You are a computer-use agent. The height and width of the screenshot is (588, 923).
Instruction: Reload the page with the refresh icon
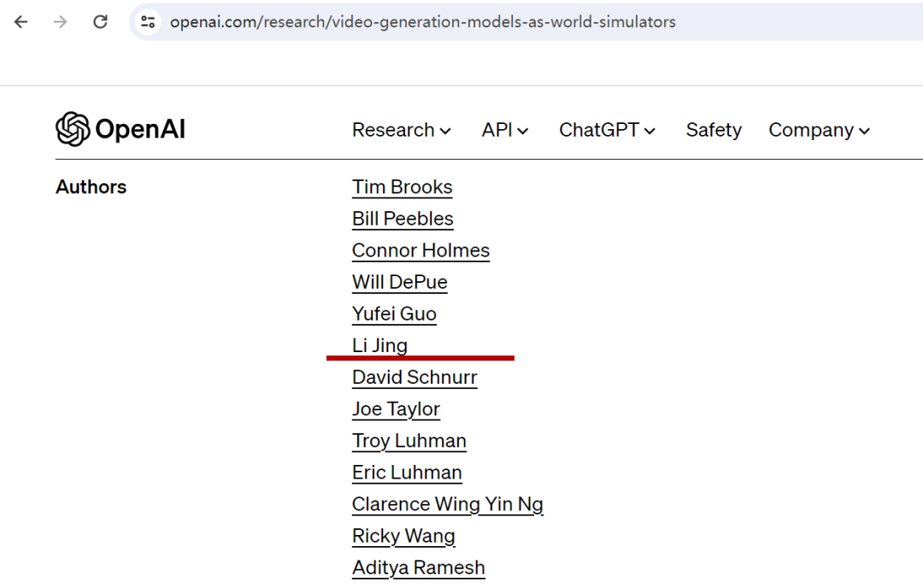pos(100,22)
